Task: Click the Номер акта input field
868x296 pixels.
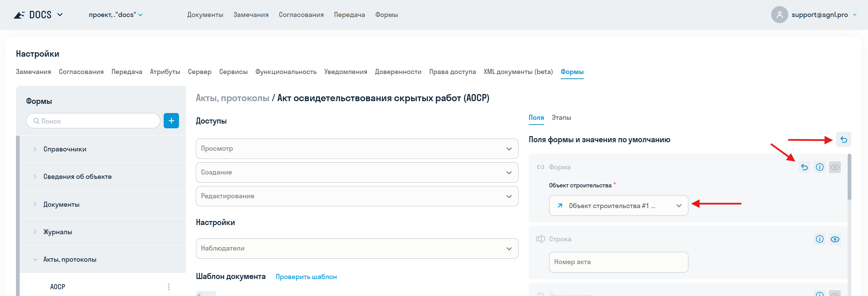Action: pos(618,262)
